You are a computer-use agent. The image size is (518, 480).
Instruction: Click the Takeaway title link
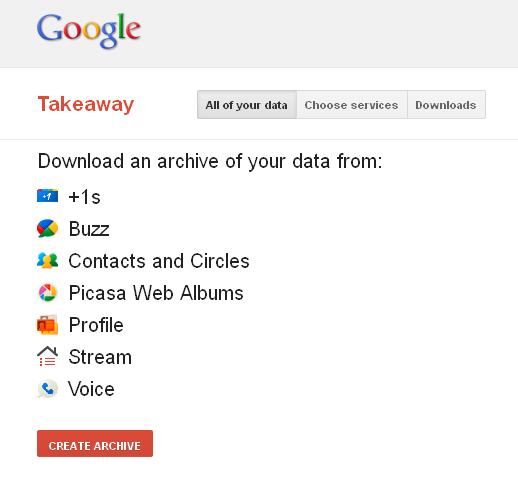[86, 105]
